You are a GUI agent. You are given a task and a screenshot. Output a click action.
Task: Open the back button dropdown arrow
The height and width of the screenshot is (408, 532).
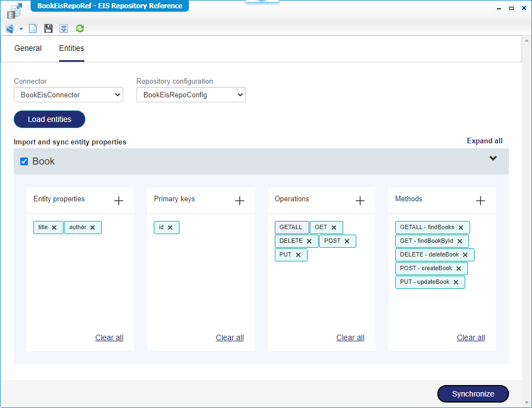[x=21, y=29]
